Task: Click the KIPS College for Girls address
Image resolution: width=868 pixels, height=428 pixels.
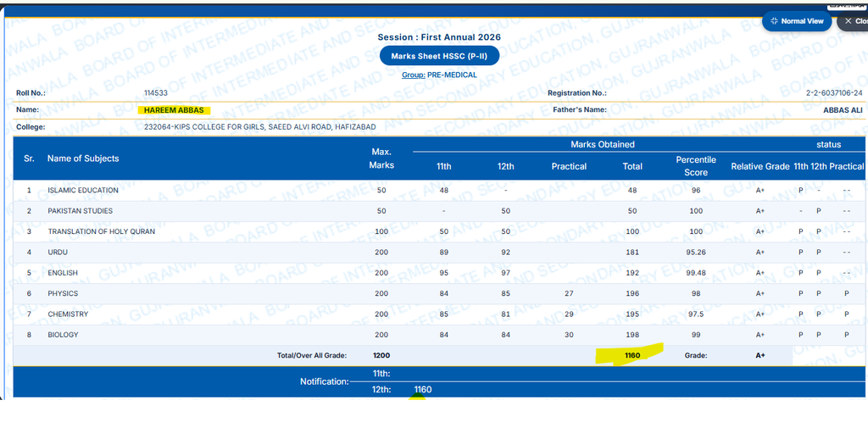Action: [x=259, y=127]
